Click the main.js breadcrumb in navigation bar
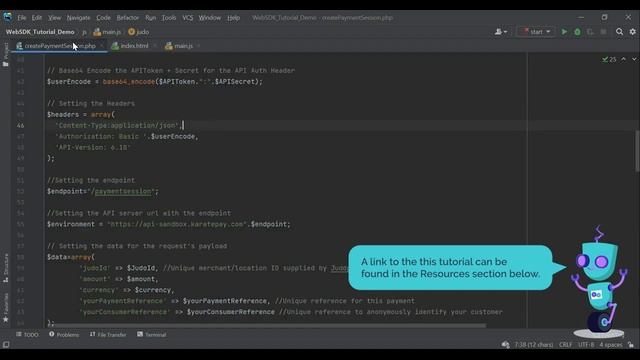The height and width of the screenshot is (360, 640). pyautogui.click(x=107, y=32)
